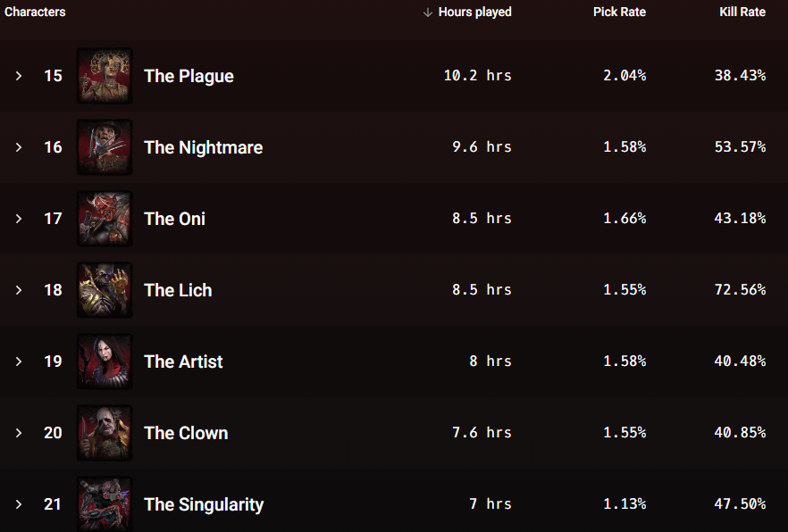Click The Plague character portrait
Screen dimensions: 788x532
click(105, 76)
